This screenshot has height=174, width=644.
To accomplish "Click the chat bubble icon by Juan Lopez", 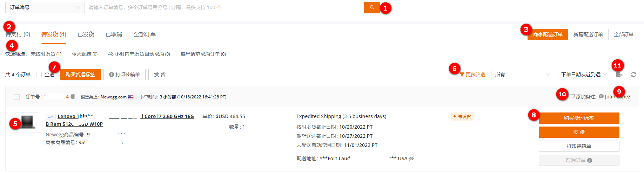I will click(x=601, y=96).
